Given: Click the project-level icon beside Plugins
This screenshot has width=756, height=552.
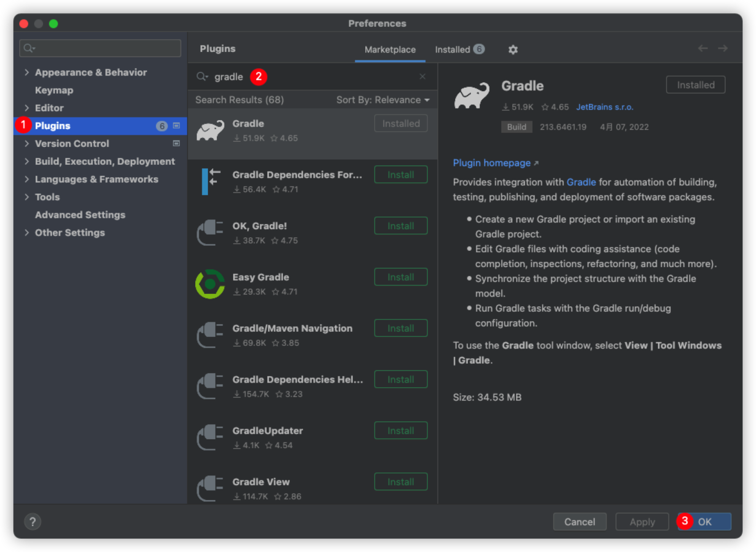Looking at the screenshot, I should [x=176, y=125].
